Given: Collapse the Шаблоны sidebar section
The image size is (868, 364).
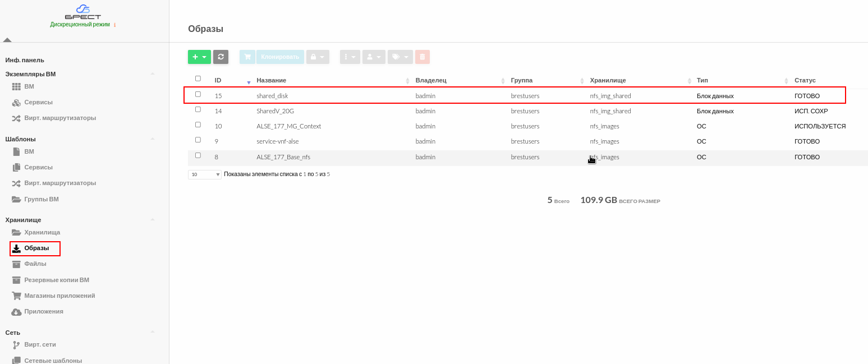Looking at the screenshot, I should [152, 139].
